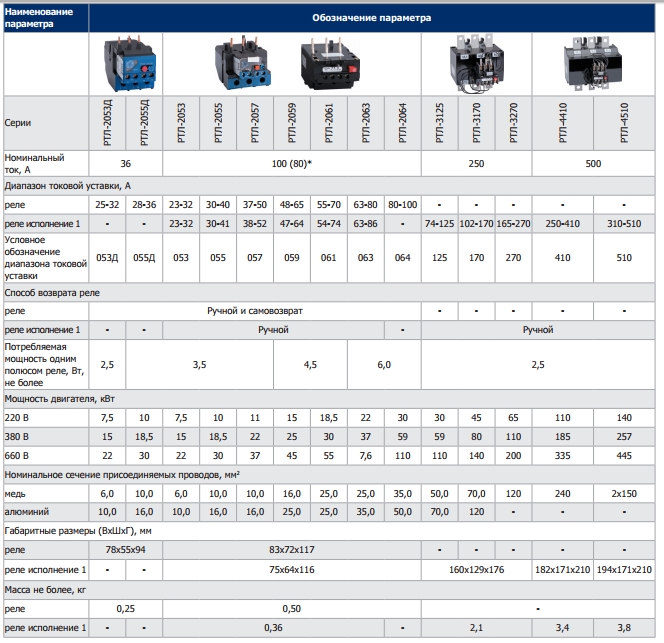Select the 'Обозначение параметра' header

[371, 18]
